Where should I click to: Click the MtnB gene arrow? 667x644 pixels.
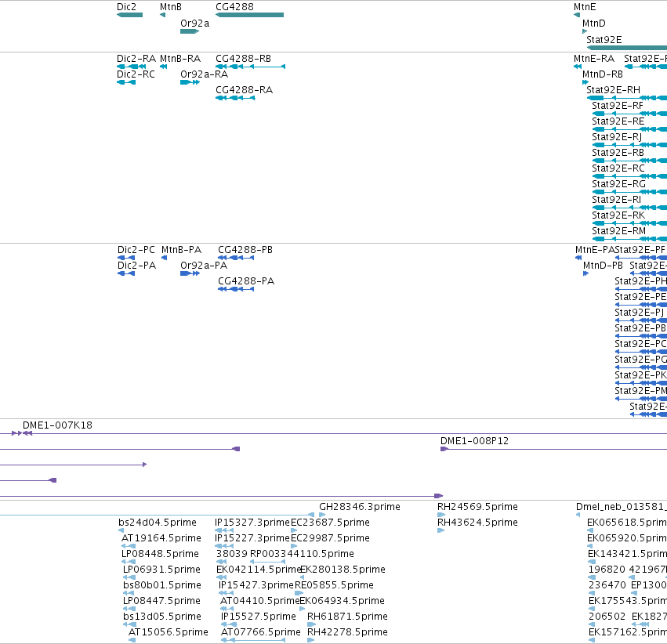pos(162,15)
